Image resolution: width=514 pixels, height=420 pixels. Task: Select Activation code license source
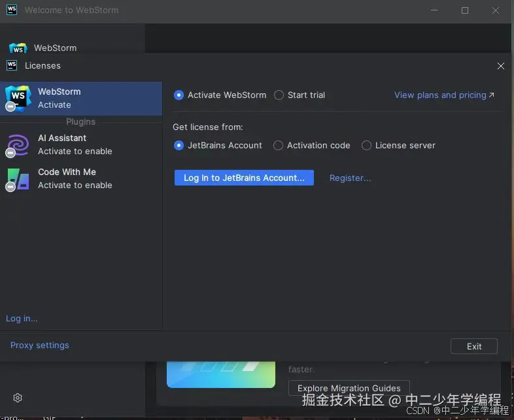[x=312, y=146]
